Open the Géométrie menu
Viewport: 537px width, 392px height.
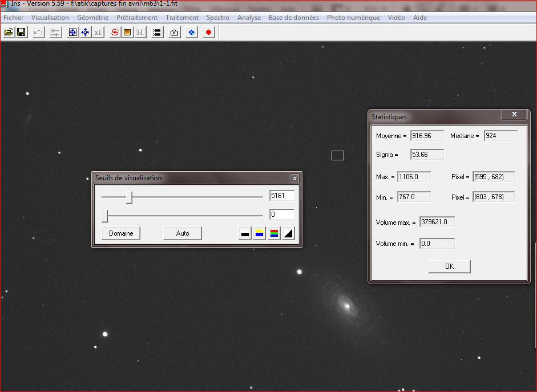pos(92,18)
